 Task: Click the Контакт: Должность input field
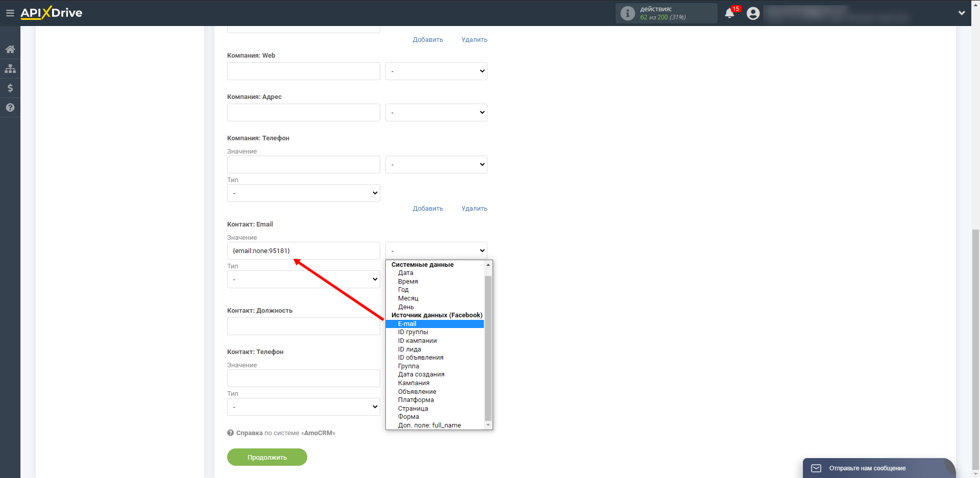tap(304, 326)
